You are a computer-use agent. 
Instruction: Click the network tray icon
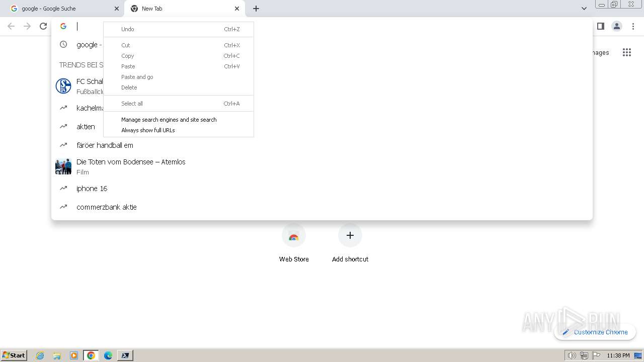click(x=584, y=355)
